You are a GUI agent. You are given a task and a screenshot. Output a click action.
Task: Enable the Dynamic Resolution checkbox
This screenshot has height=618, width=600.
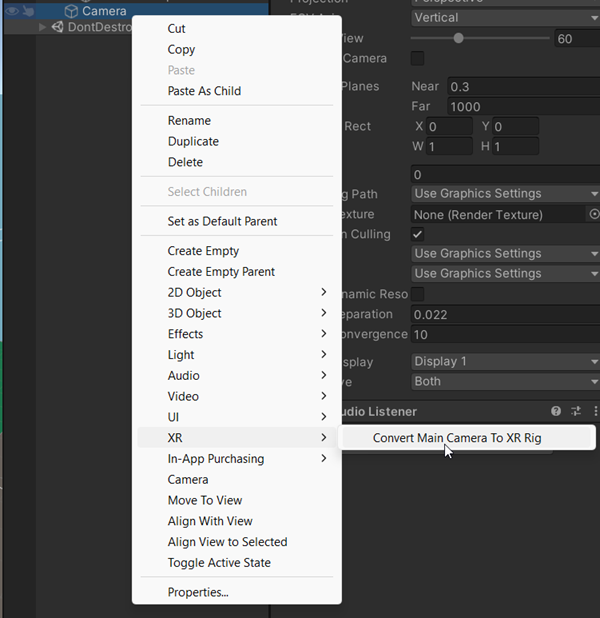click(x=418, y=294)
